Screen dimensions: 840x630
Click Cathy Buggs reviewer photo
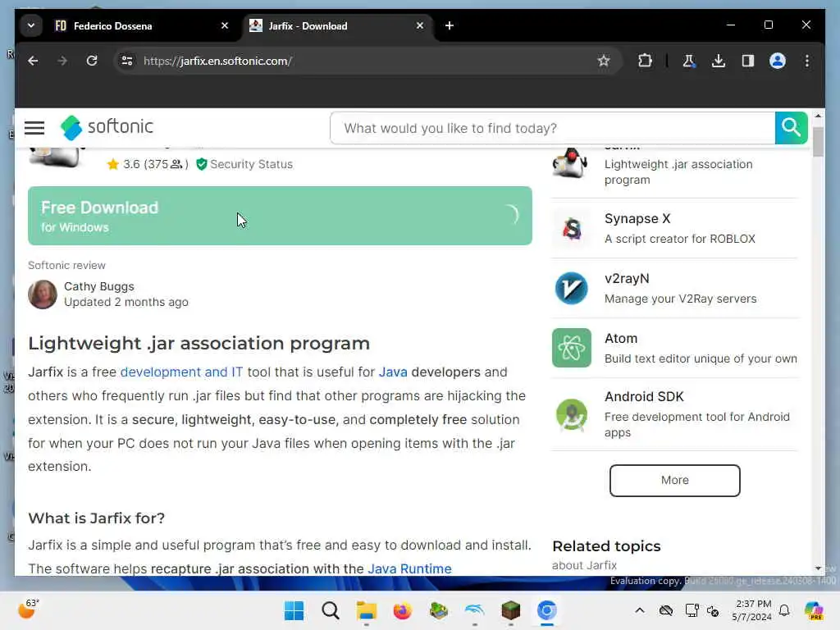43,294
